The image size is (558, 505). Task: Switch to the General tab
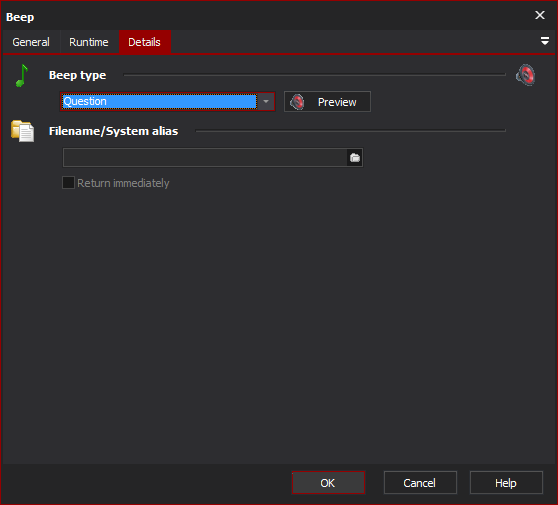31,42
